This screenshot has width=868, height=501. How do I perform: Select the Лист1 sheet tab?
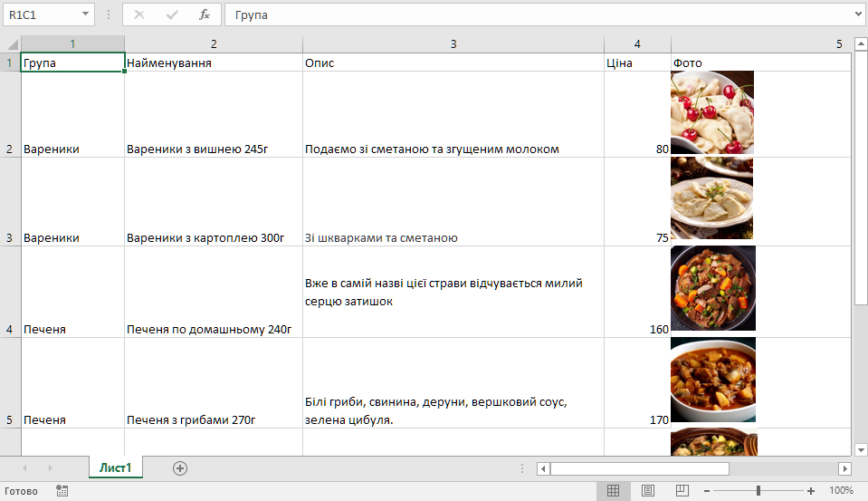click(x=116, y=467)
